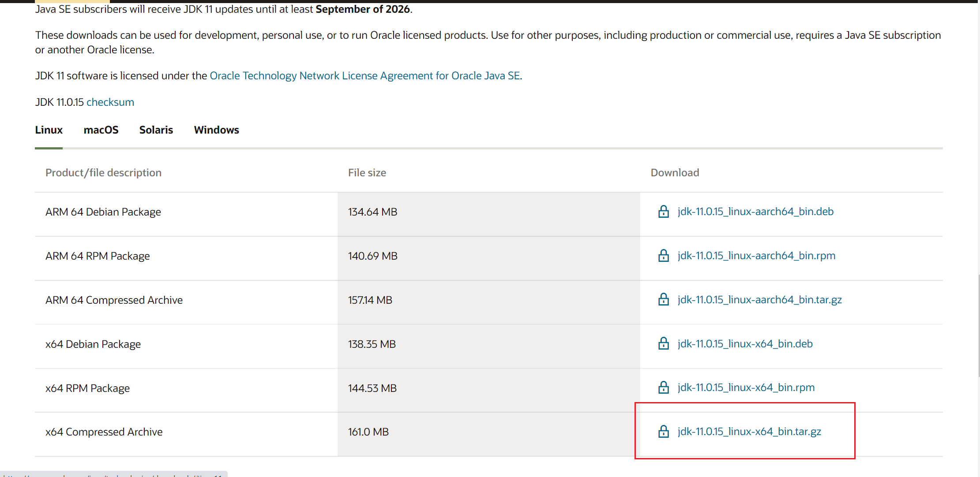Viewport: 980px width, 477px height.
Task: Click lock icon for linux-aarch64_bin.tar.gz download
Action: pyautogui.click(x=663, y=300)
